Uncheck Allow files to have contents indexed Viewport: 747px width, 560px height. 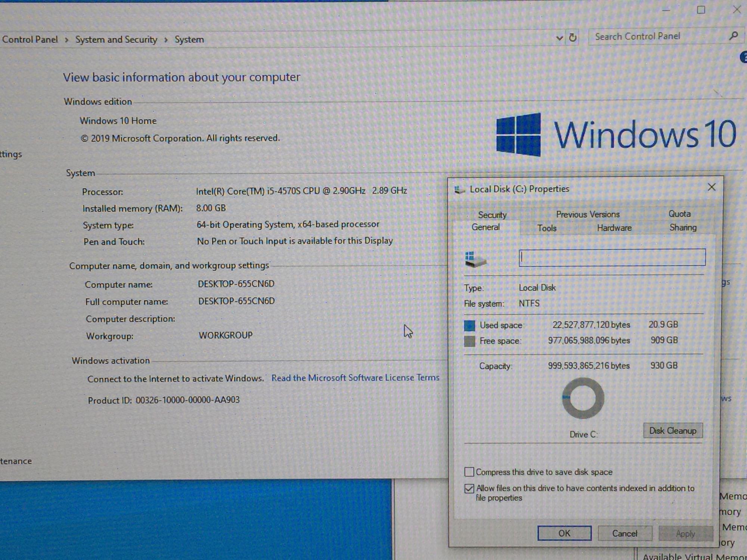(x=469, y=488)
